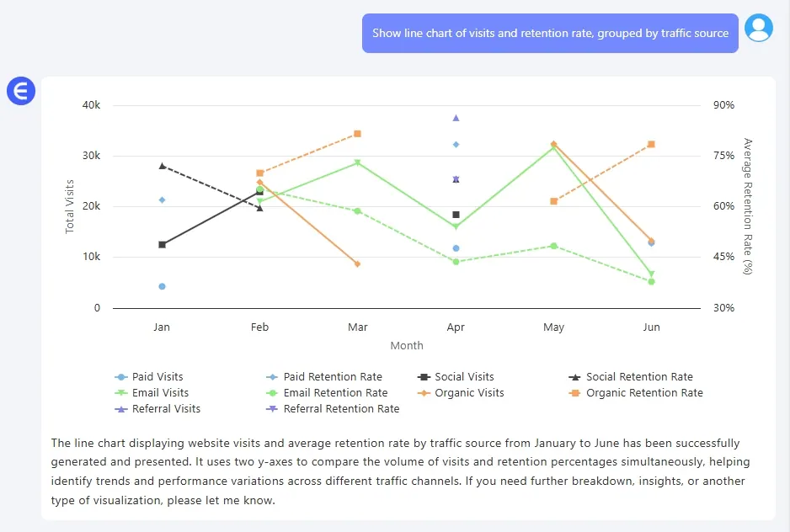The image size is (790, 532).
Task: Click the assistant logo icon
Action: pos(20,91)
